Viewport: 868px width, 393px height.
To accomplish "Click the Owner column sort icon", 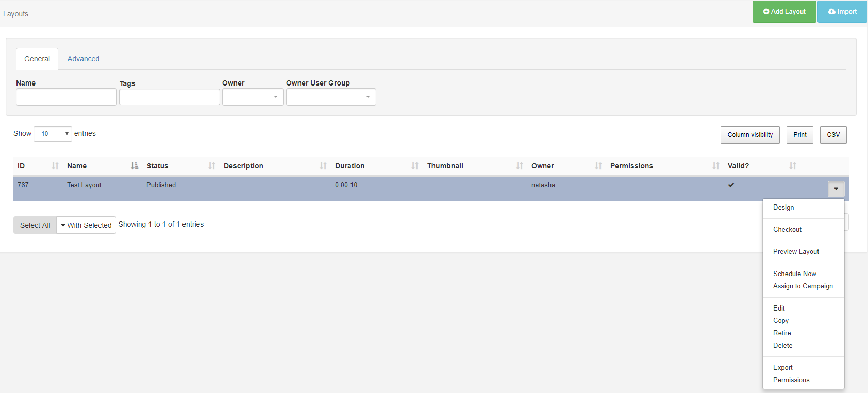I will click(598, 166).
